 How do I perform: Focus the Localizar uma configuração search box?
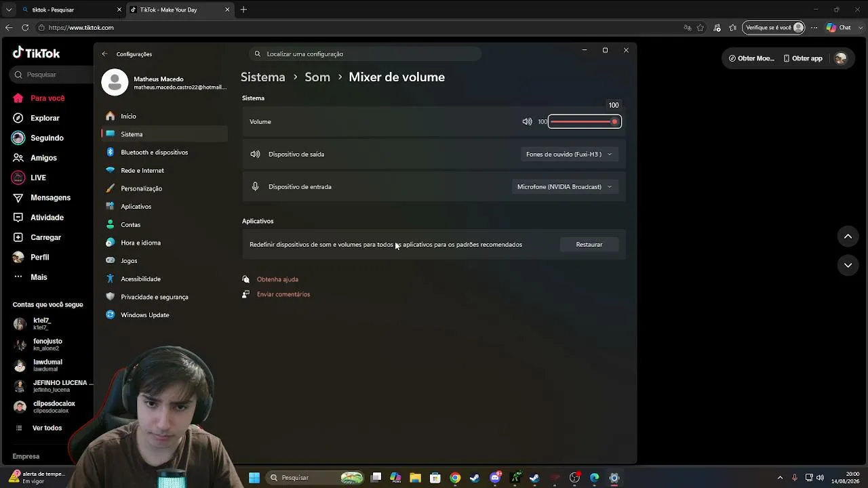pos(365,54)
